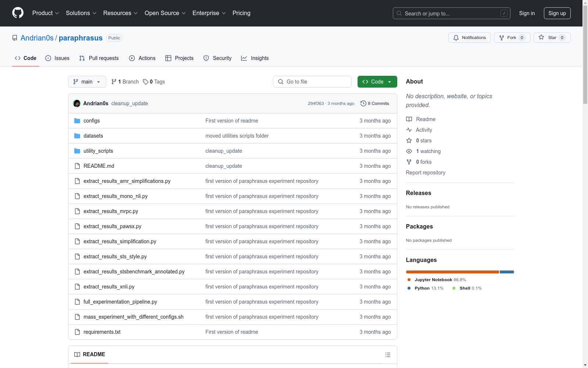Click the orange Jupyter Notebook language bar segment
Image resolution: width=588 pixels, height=368 pixels.
[x=452, y=272]
